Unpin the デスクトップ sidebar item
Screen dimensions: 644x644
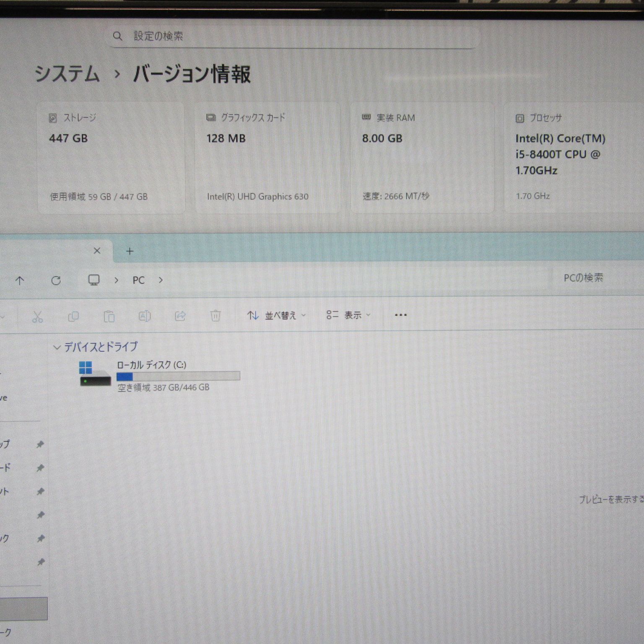click(x=40, y=444)
